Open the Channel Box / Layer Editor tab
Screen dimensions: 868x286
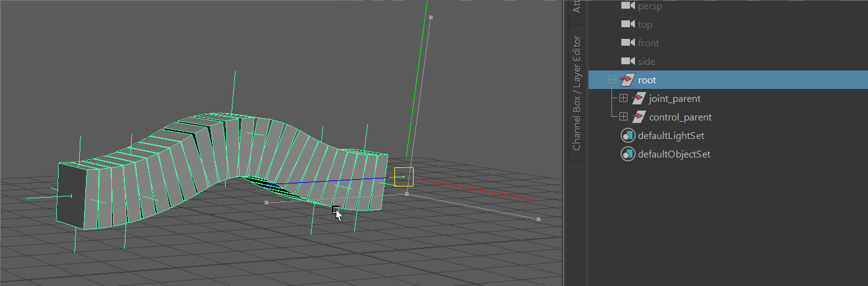[576, 93]
